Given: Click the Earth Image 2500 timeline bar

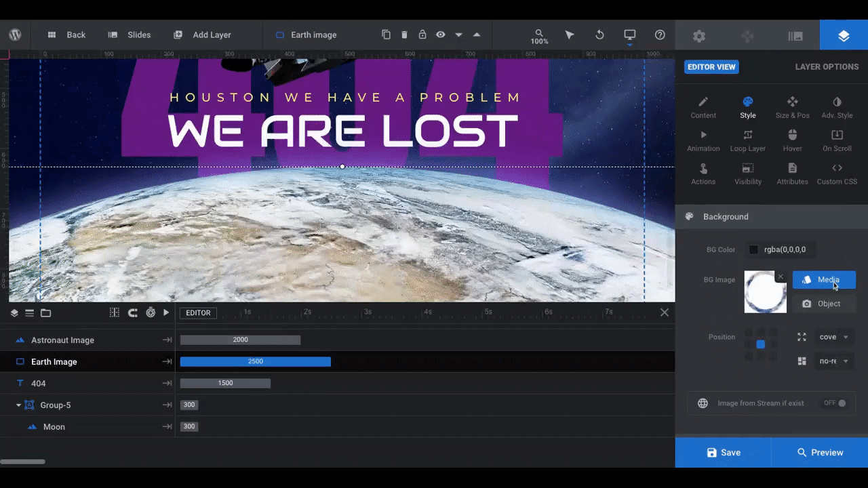Looking at the screenshot, I should (x=256, y=362).
